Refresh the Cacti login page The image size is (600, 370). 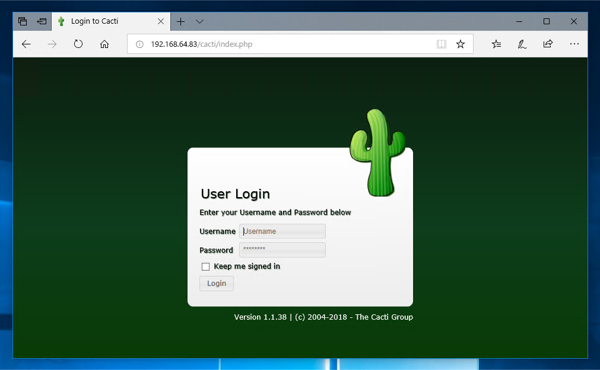(78, 44)
